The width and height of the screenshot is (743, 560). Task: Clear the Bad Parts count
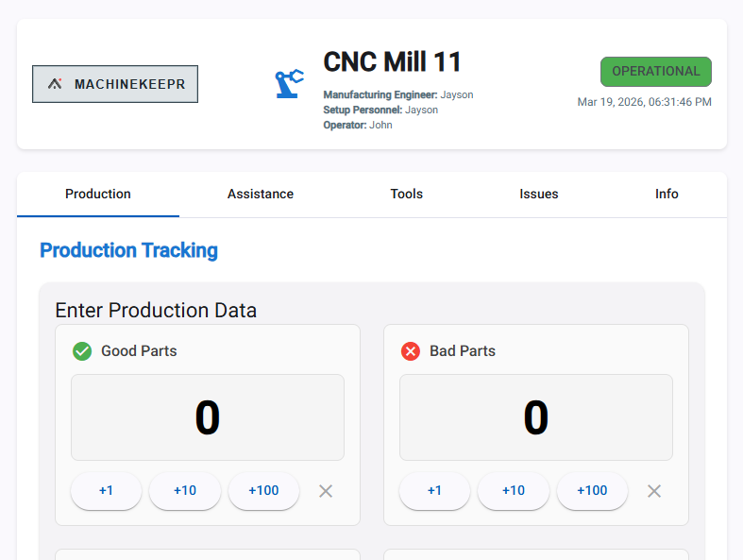[654, 491]
